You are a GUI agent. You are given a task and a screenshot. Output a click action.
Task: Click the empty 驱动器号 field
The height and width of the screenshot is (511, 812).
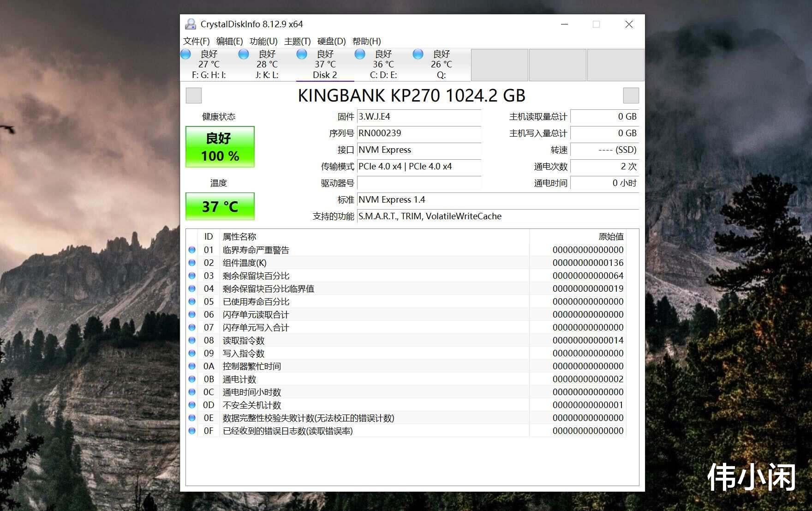[419, 183]
